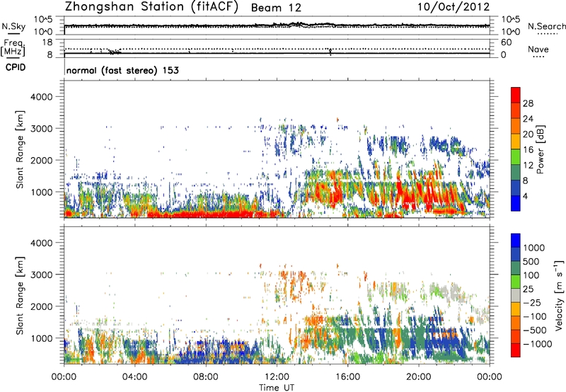Click the "Freq. [MHz]" axis label
566x392 pixels.
click(13, 48)
